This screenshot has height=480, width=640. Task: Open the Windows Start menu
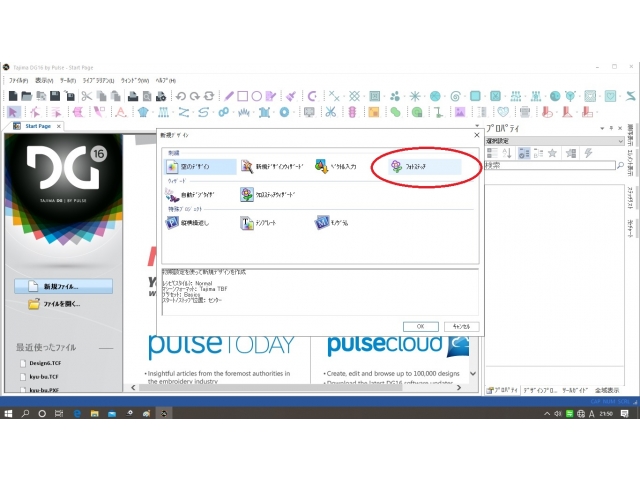(x=8, y=413)
